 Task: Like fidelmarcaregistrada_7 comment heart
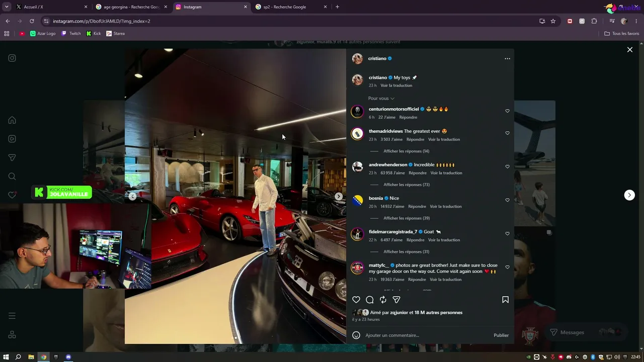point(507,234)
